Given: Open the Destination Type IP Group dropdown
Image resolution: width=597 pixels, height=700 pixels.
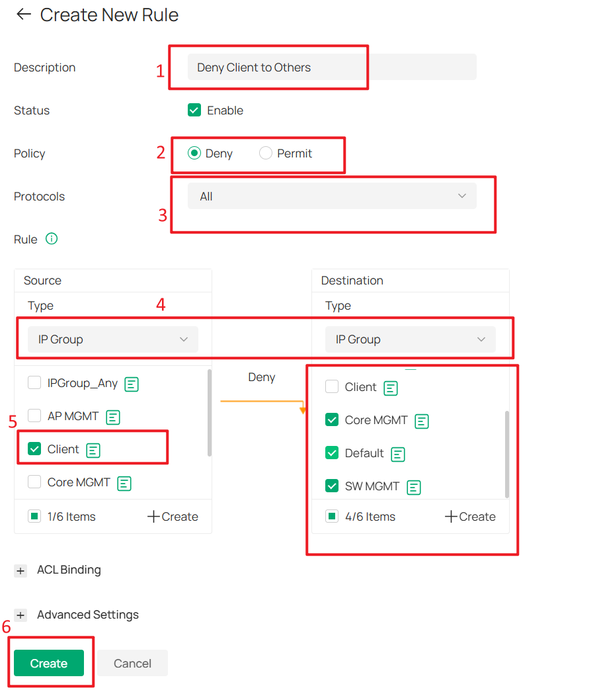Looking at the screenshot, I should point(410,339).
